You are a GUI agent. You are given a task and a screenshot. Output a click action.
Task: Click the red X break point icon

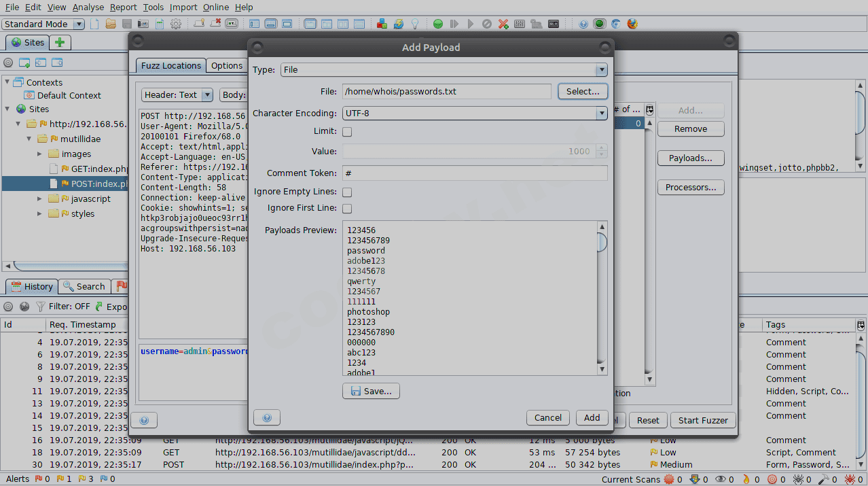tap(503, 24)
